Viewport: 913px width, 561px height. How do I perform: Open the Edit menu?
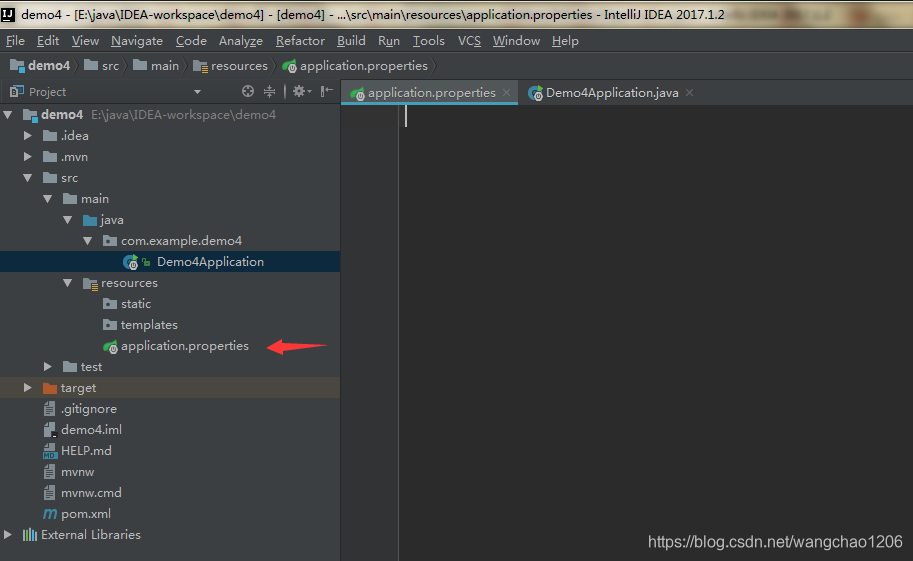[x=48, y=41]
